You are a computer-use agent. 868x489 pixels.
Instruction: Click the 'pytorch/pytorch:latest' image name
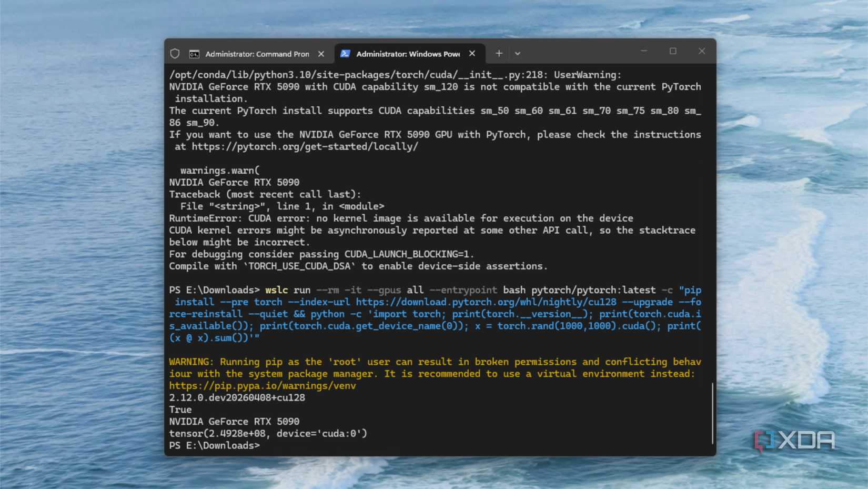(593, 290)
